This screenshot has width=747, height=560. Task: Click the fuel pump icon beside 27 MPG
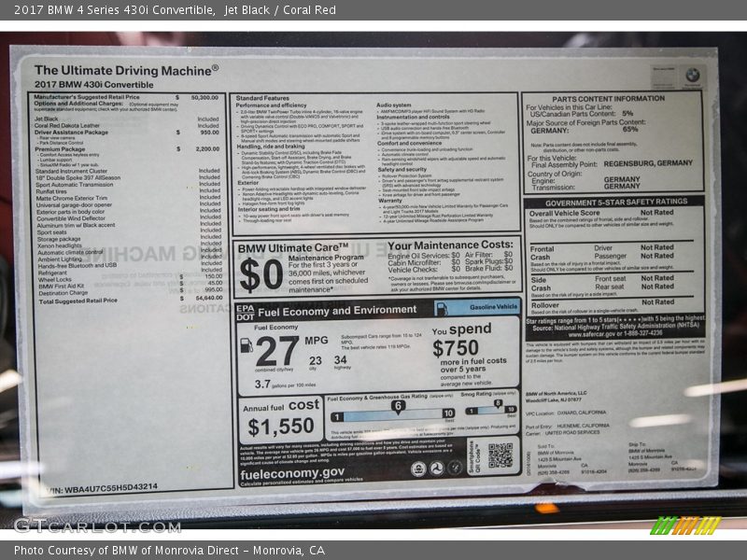pyautogui.click(x=247, y=344)
